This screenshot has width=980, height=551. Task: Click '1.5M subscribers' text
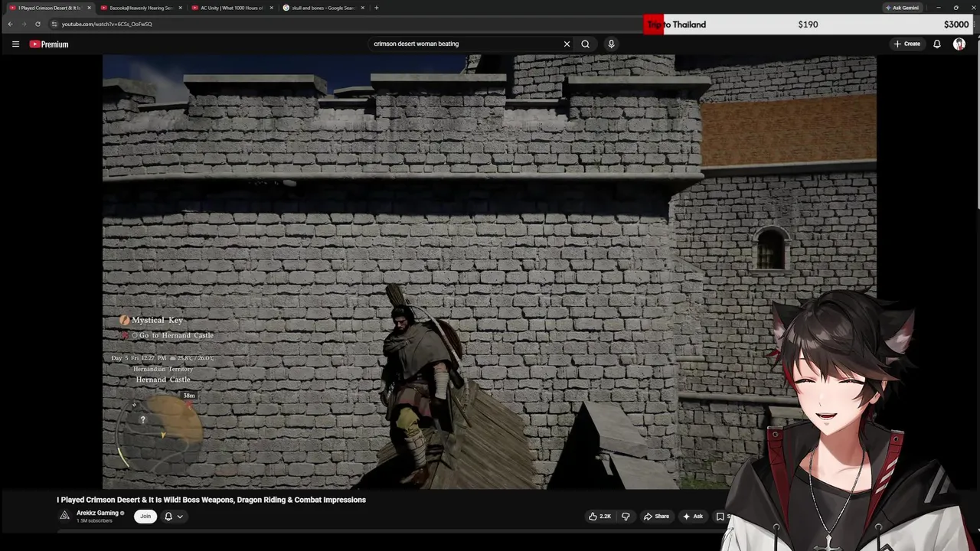click(x=94, y=521)
